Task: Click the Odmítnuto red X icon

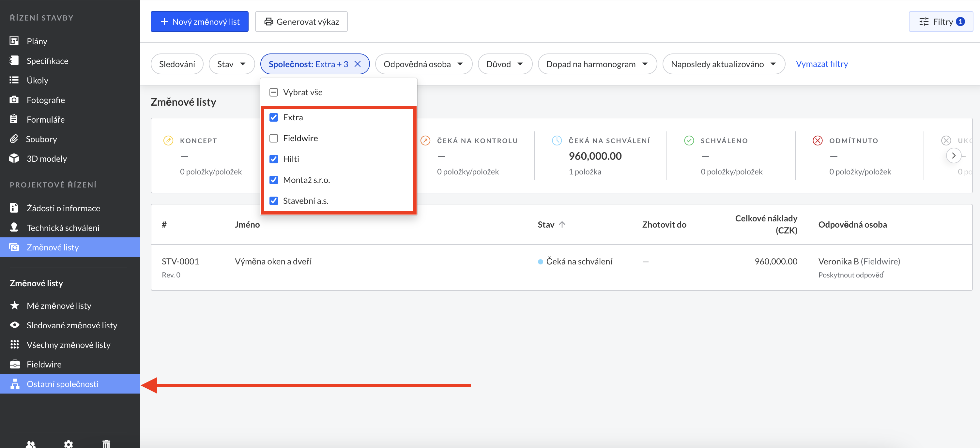Action: pos(818,140)
